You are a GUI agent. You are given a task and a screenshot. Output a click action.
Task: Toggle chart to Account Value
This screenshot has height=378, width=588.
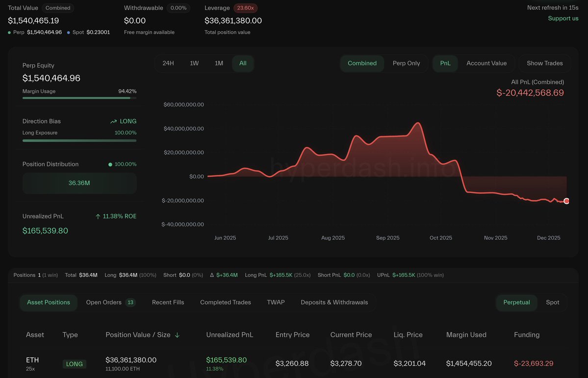coord(486,63)
